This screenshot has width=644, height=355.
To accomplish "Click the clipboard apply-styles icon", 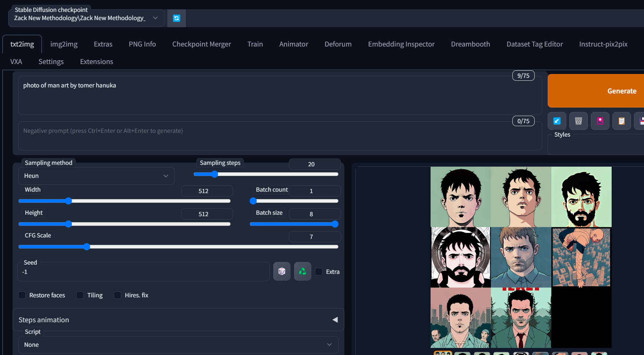I will point(622,121).
